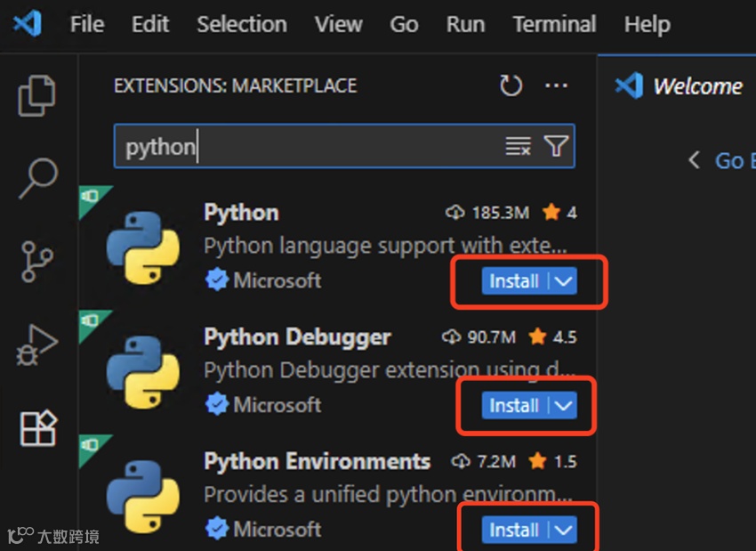The image size is (756, 551).
Task: Install the Python extension
Action: point(514,281)
